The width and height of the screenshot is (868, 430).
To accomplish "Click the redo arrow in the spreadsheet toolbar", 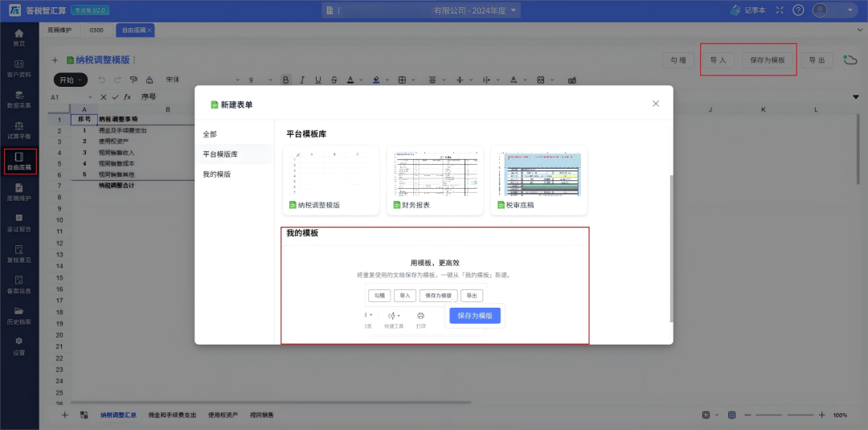I will pyautogui.click(x=117, y=80).
